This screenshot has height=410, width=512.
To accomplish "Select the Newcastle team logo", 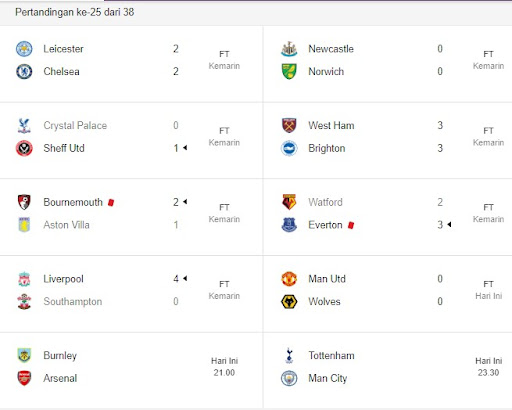I will coord(289,49).
